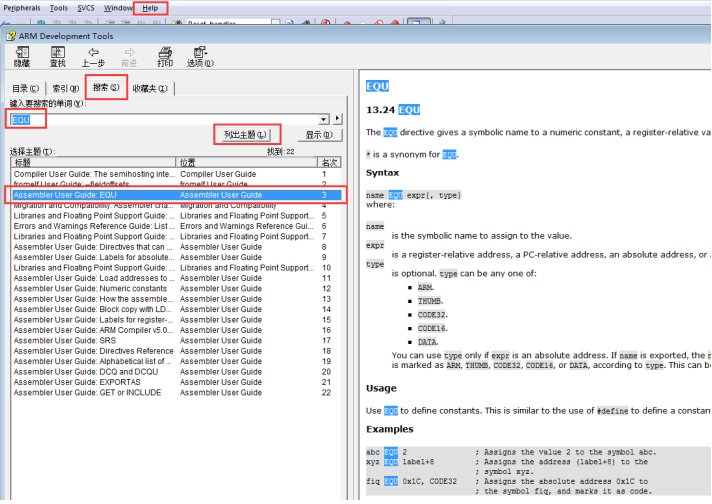This screenshot has width=712, height=504.
Task: Open the Tools menu
Action: (59, 8)
